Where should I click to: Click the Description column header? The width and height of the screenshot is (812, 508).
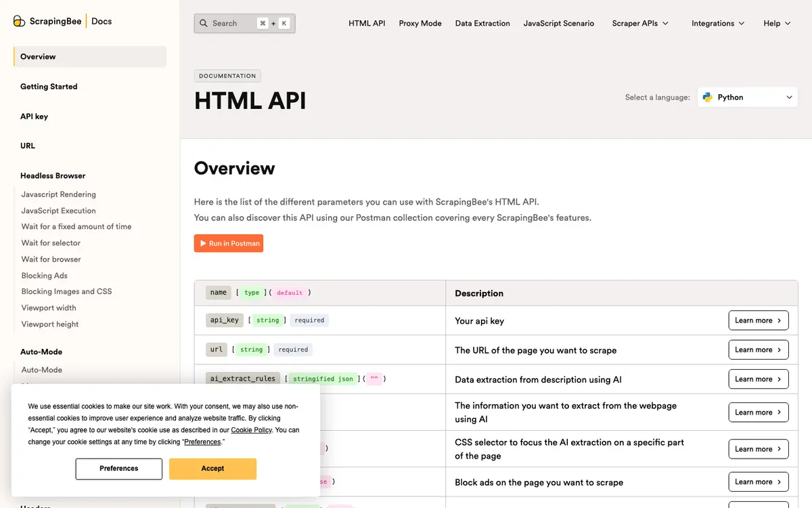tap(479, 293)
